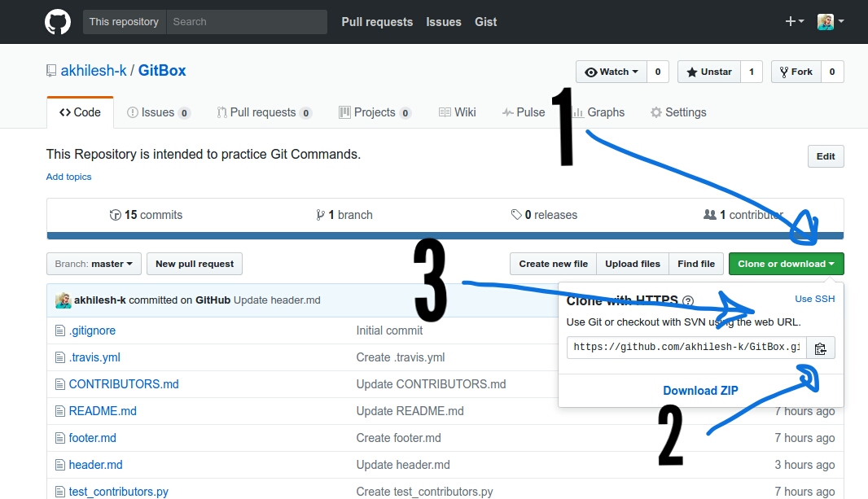The height and width of the screenshot is (499, 868).
Task: Open Gist in top navigation
Action: click(x=485, y=22)
